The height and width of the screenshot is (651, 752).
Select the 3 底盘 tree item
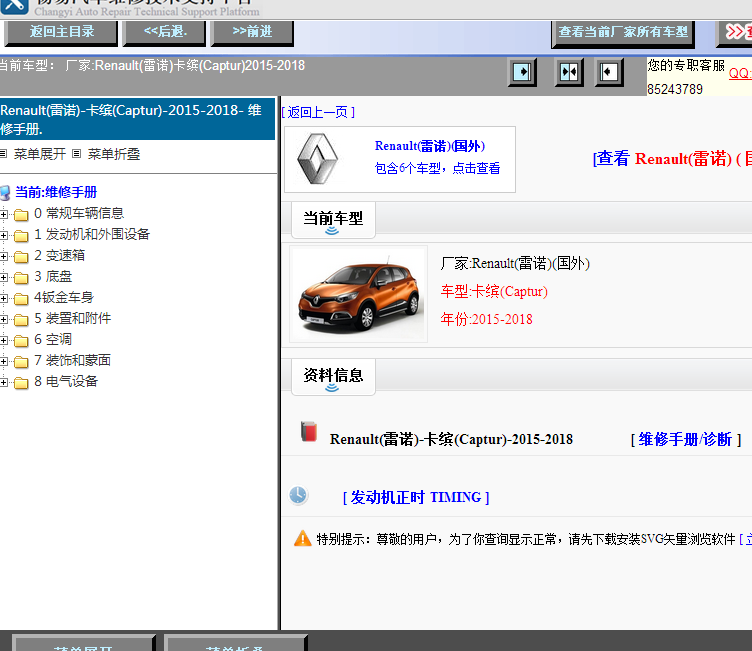pos(53,276)
